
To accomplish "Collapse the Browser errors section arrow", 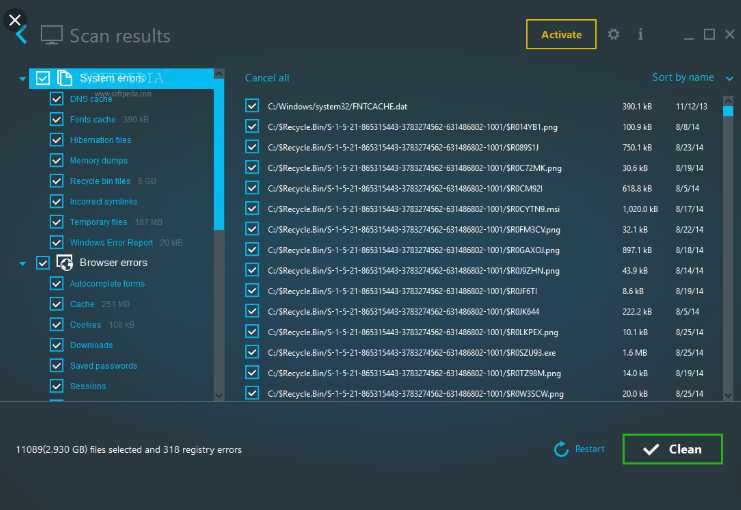I will pos(22,264).
